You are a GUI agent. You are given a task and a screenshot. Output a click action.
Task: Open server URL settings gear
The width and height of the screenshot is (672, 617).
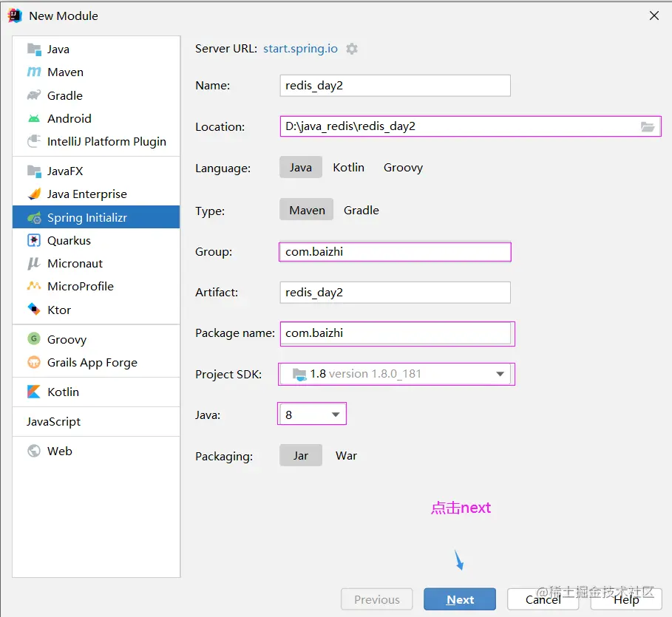[x=352, y=49]
